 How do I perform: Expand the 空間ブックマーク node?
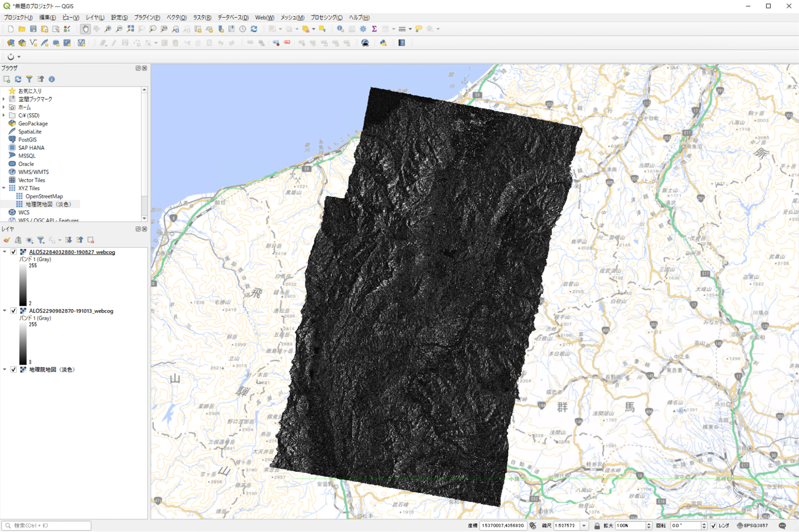click(4, 99)
